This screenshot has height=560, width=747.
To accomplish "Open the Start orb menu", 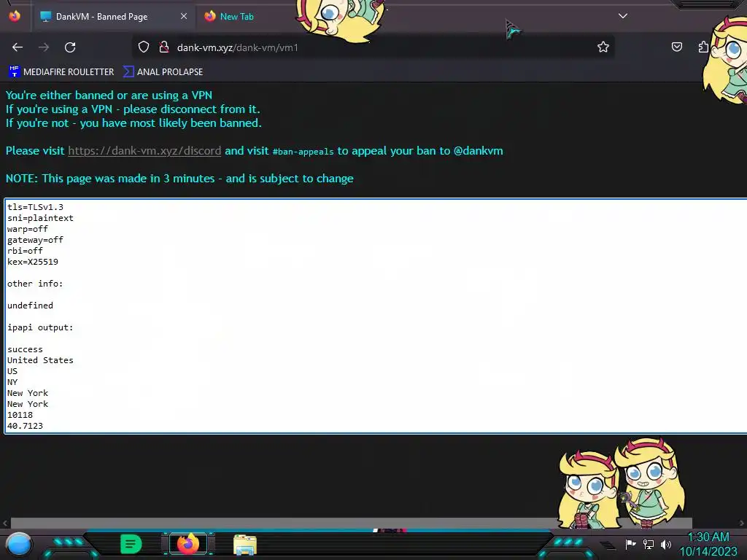I will [20, 545].
